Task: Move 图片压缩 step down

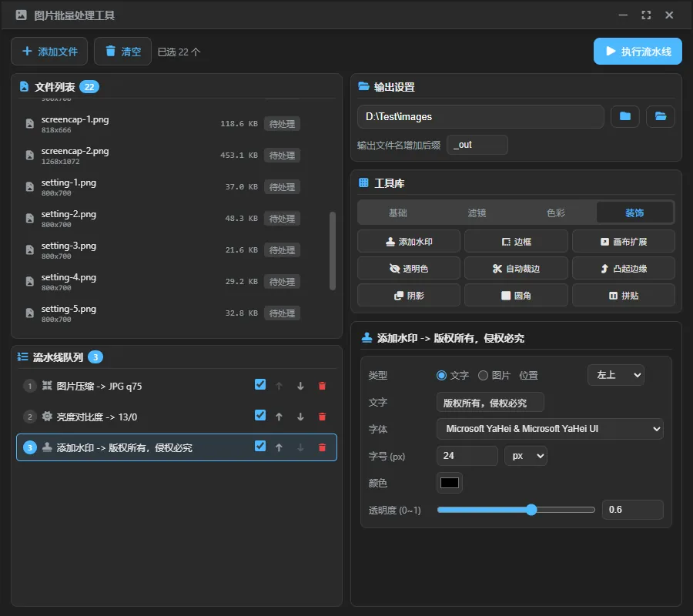Action: (x=300, y=387)
